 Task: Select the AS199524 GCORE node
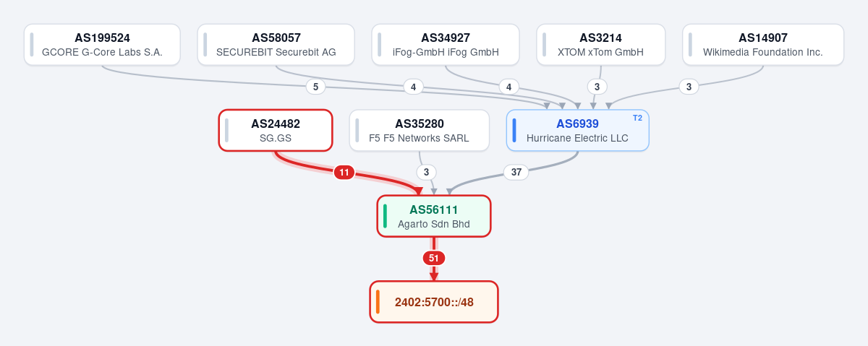pos(102,45)
